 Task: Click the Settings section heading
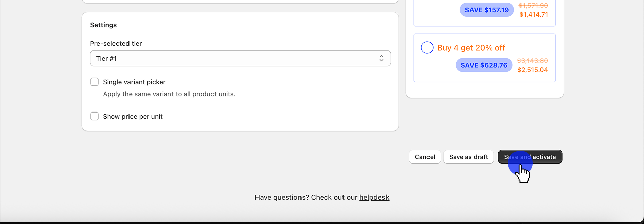[x=103, y=25]
